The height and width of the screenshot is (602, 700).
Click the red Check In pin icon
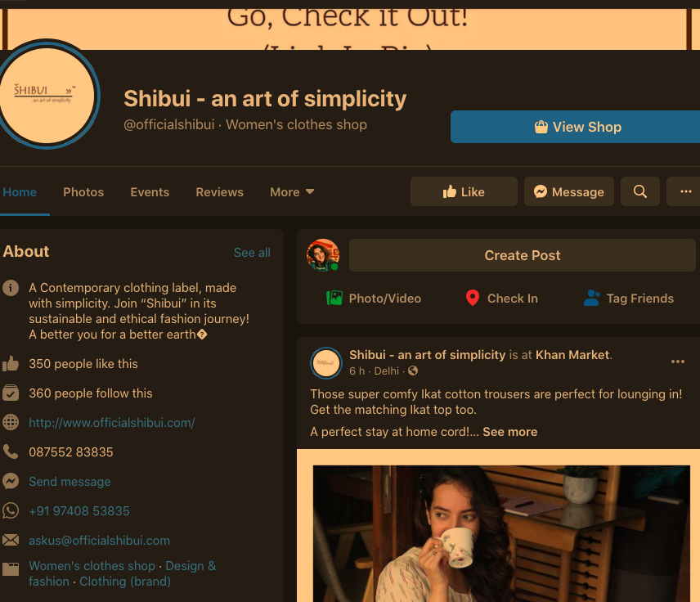pyautogui.click(x=473, y=298)
